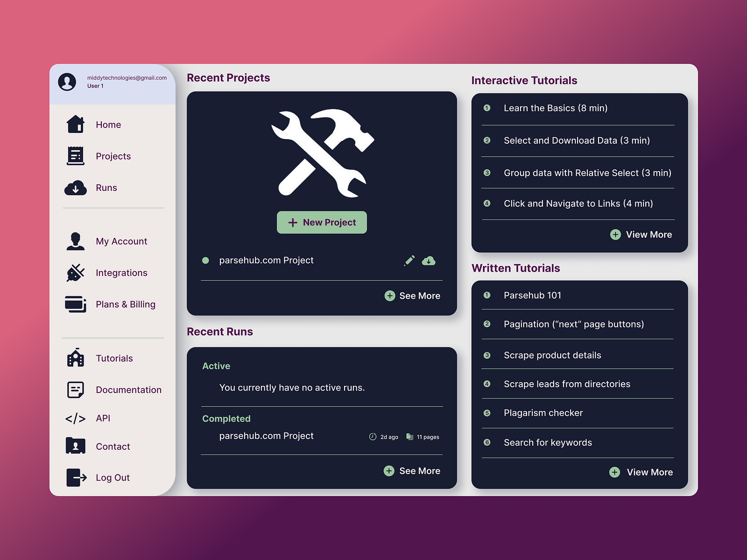Open the Parsehub 101 written tutorial

tap(532, 295)
